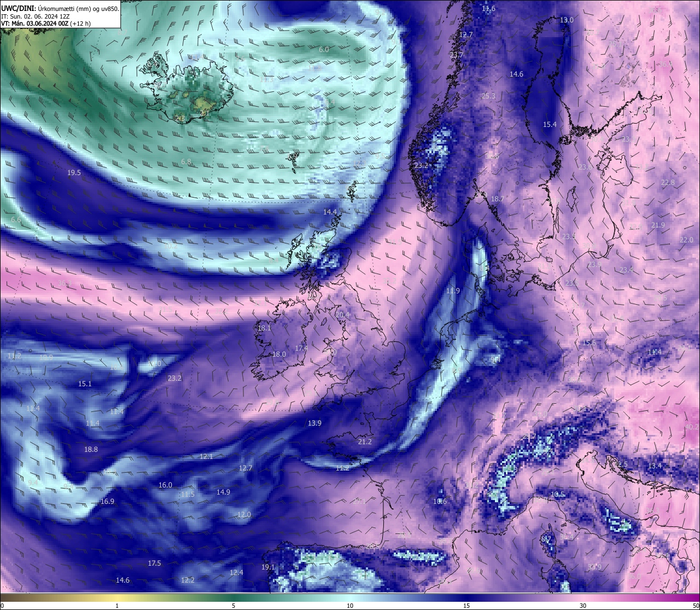Click the map value '13.0' over northern Scandinavia
Screen dimensions: 700x610
(x=567, y=20)
